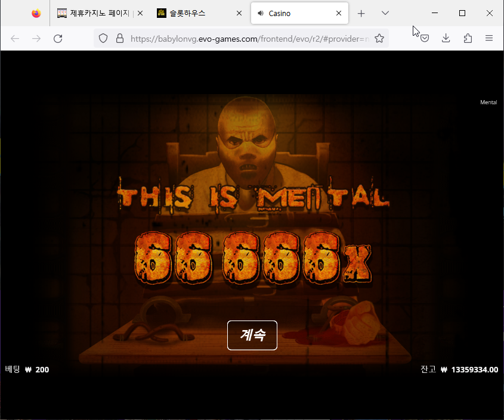Minimize the Firefox window
The width and height of the screenshot is (504, 420).
point(435,13)
